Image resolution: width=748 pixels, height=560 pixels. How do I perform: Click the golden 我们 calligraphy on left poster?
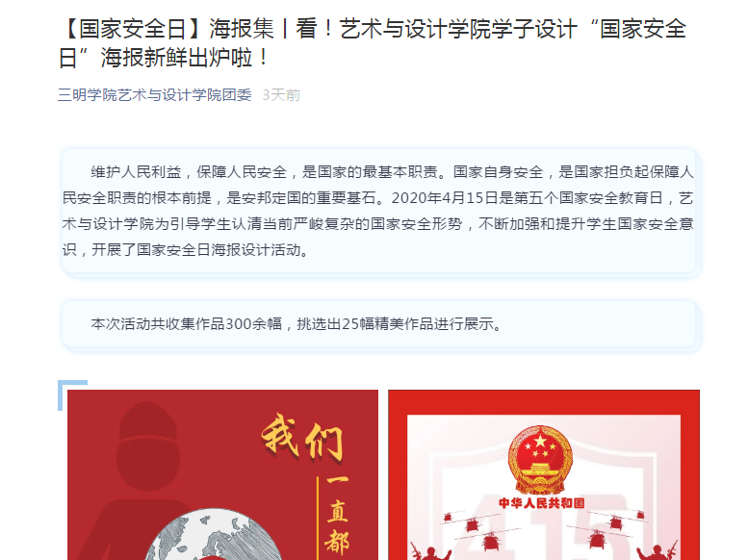(303, 438)
